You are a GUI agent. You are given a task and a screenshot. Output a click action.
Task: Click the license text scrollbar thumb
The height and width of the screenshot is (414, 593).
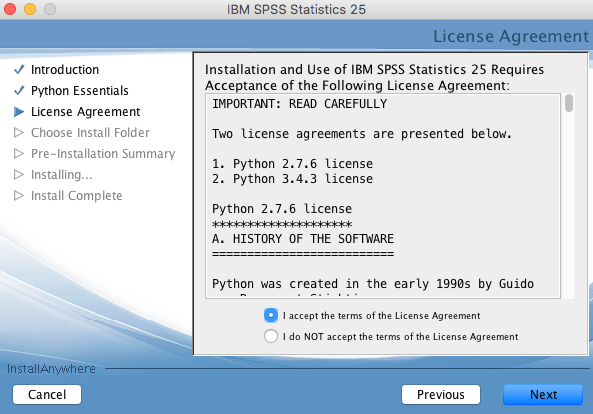[568, 104]
